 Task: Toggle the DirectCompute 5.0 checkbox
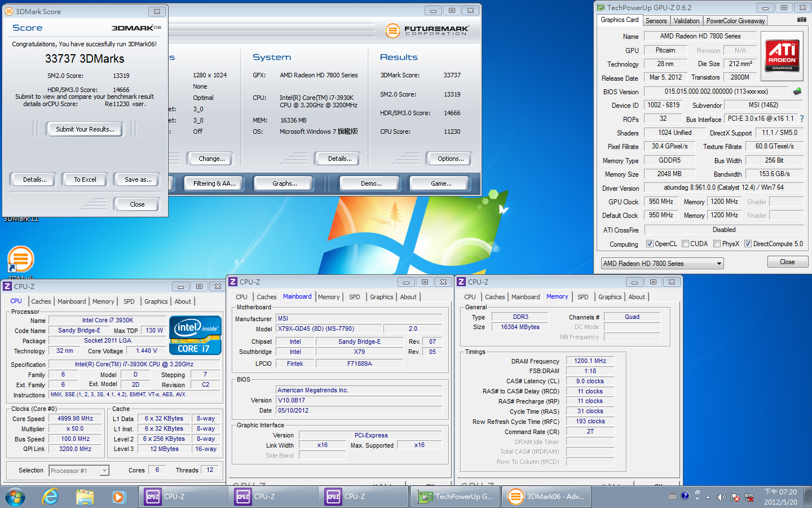748,244
